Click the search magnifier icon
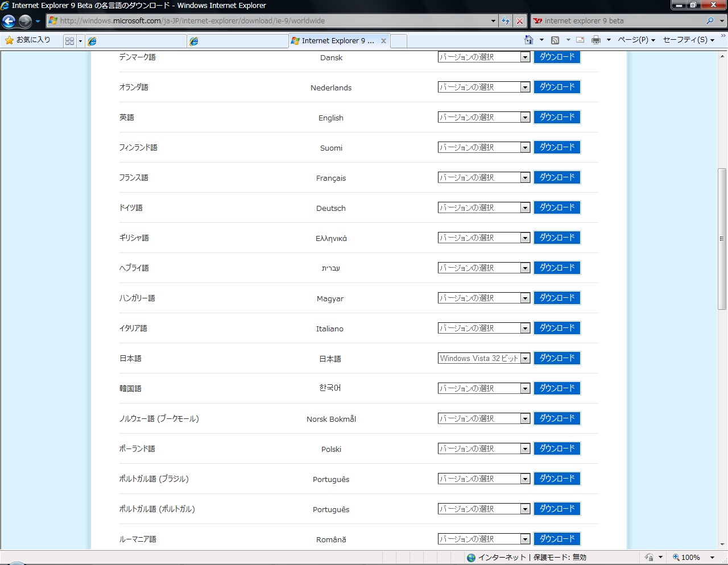The width and height of the screenshot is (728, 565). click(x=710, y=21)
